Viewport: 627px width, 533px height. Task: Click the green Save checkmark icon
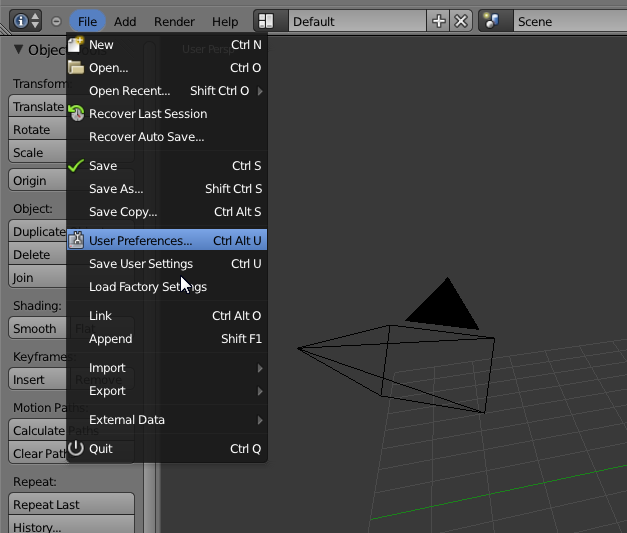76,165
